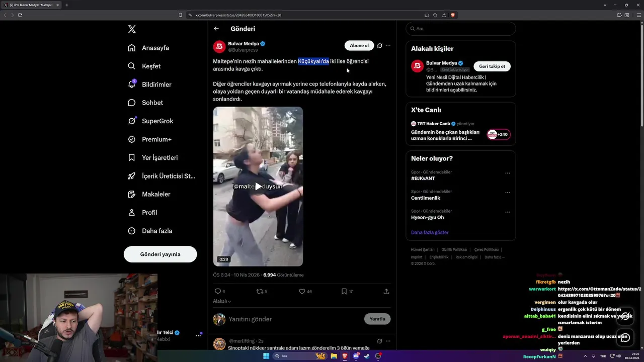Click Gönderi yayınla button
The image size is (644, 362).
pyautogui.click(x=160, y=254)
